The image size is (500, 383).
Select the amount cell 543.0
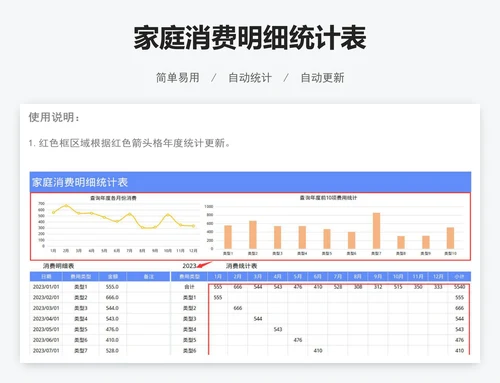pos(112,319)
